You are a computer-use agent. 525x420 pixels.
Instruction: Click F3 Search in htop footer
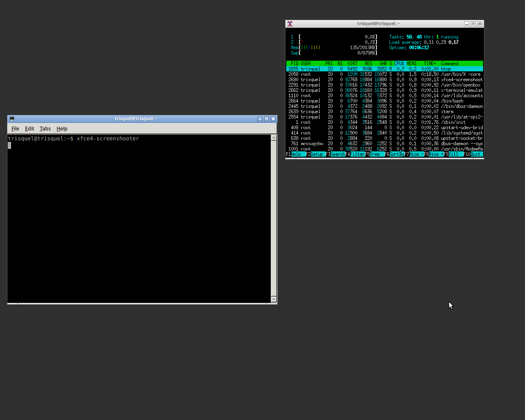(335, 154)
